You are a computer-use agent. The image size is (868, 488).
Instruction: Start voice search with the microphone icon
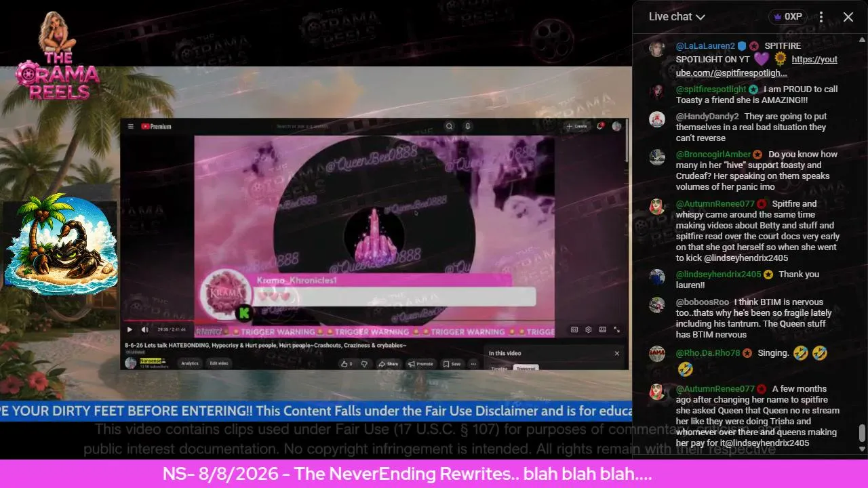click(x=467, y=126)
